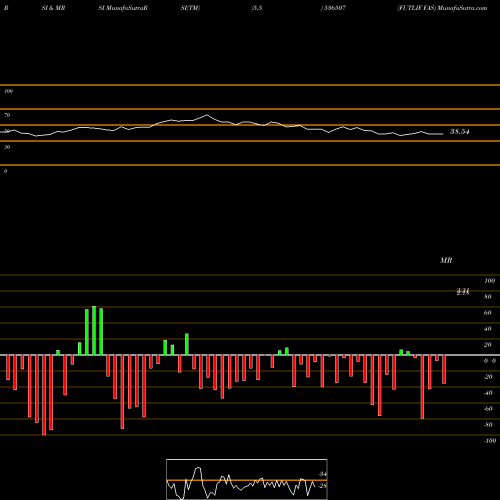Viewport: 500px width, 500px height.
Task: Click the tallest green MR histogram bar
Action: [94, 330]
